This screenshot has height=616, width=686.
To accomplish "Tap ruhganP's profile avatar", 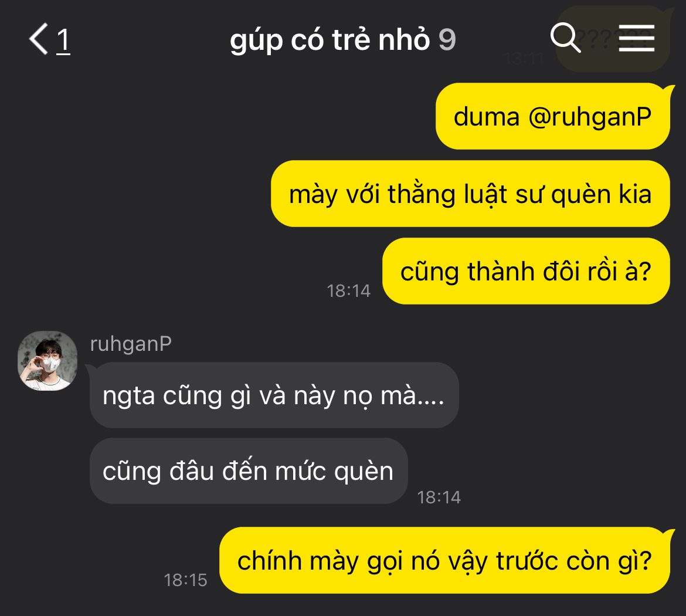I will coord(47,360).
